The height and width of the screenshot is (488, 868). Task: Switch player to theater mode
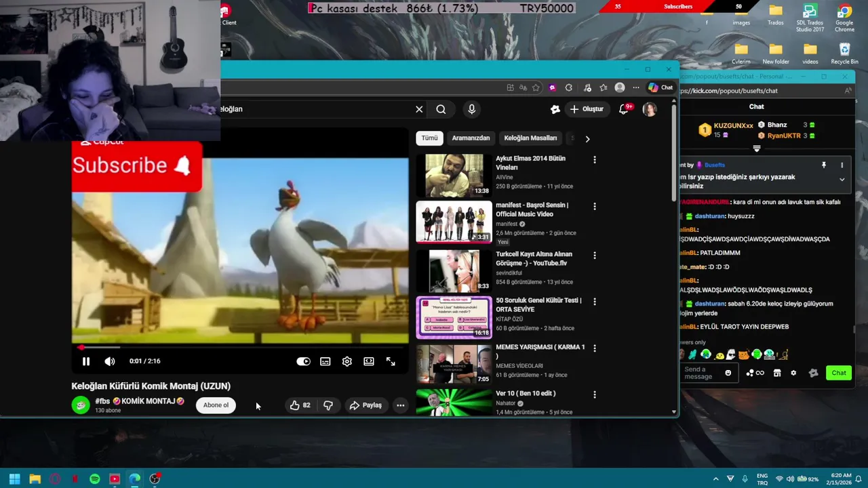[369, 361]
